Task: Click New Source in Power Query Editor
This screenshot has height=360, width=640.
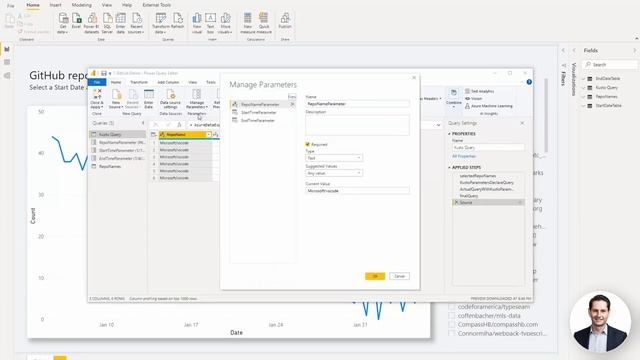Action: [x=116, y=99]
